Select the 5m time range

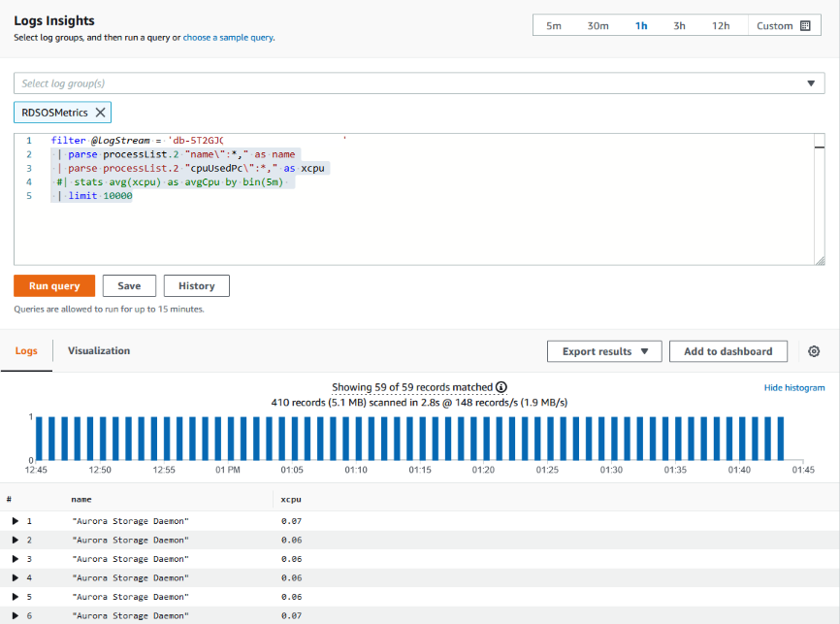553,25
